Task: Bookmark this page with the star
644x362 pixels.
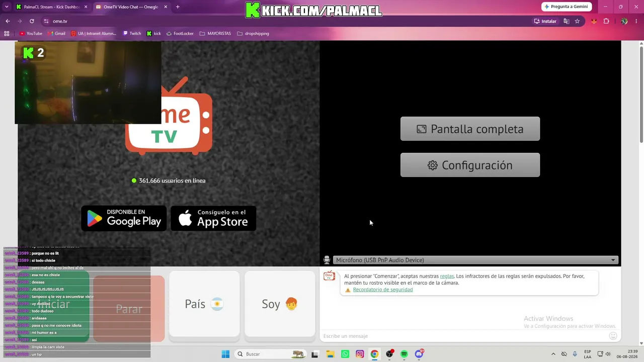Action: point(577,21)
